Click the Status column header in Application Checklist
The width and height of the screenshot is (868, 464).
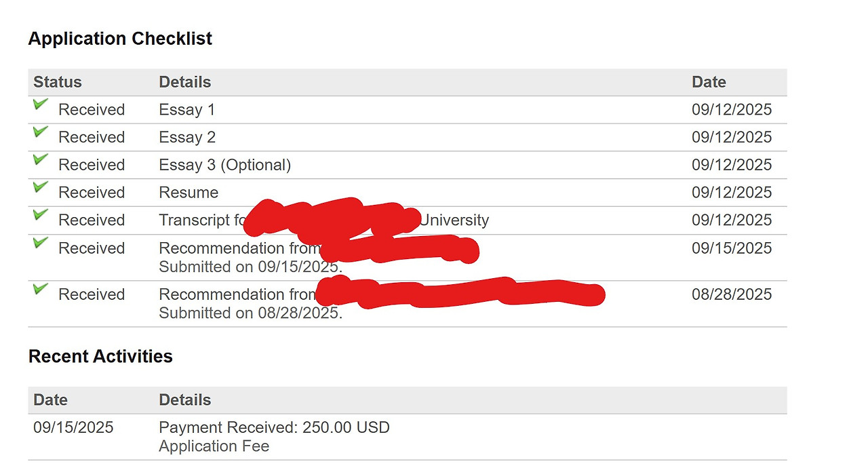click(58, 82)
